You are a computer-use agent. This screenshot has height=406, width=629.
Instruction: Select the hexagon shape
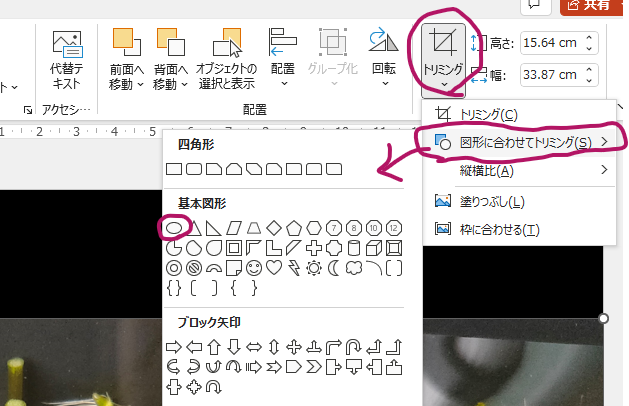[x=314, y=228]
